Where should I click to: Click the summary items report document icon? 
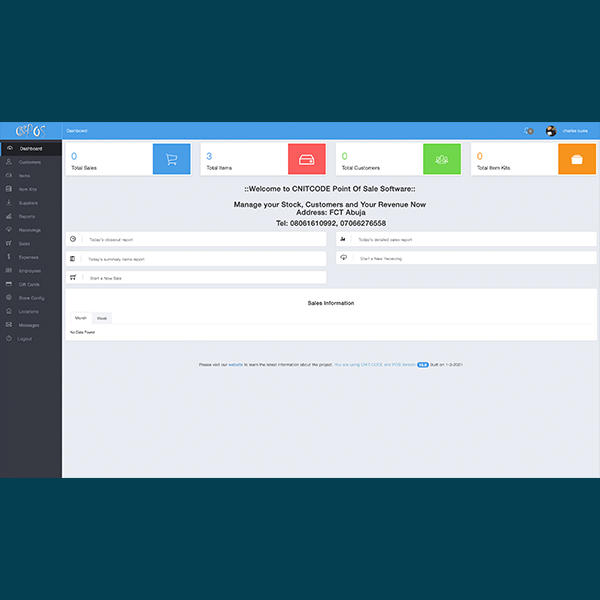72,259
